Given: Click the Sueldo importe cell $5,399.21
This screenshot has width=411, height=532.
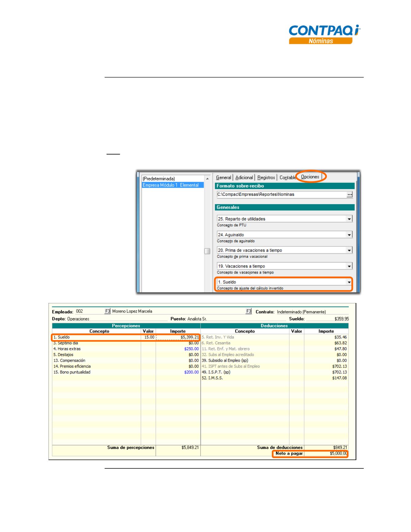Looking at the screenshot, I should tap(178, 337).
